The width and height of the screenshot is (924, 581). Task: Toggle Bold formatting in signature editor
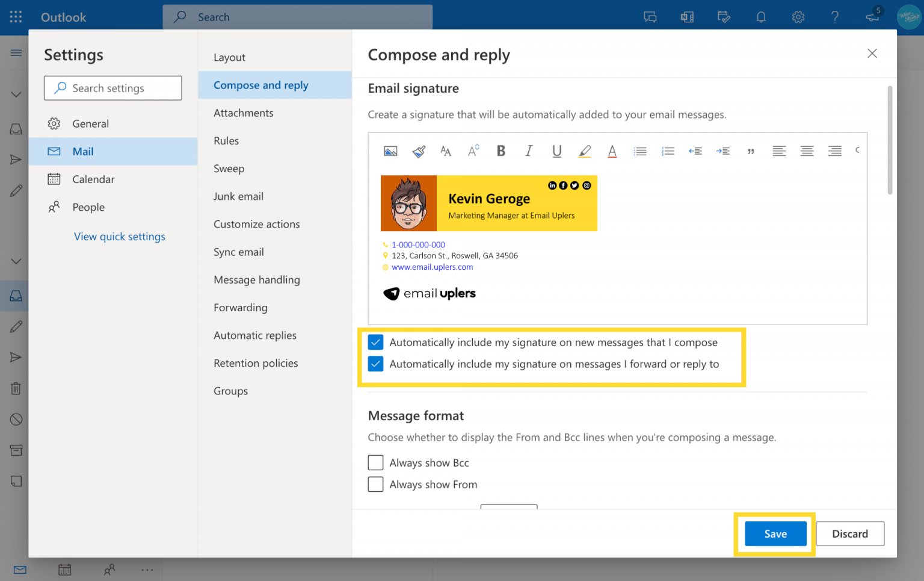(x=500, y=151)
